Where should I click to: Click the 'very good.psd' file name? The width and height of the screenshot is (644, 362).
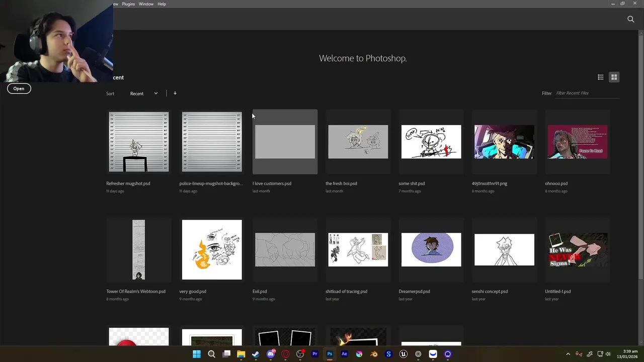click(193, 292)
